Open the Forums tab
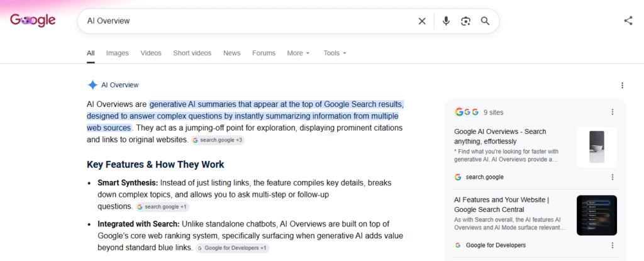The height and width of the screenshot is (261, 644). (264, 53)
